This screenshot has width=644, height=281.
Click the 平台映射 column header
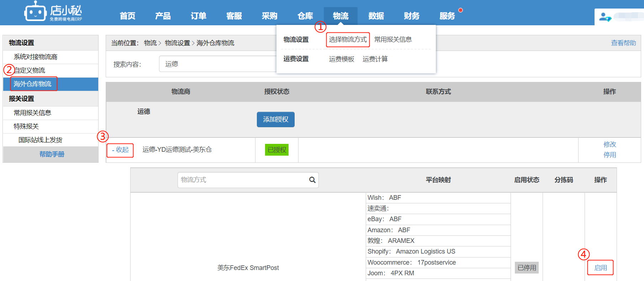click(x=438, y=180)
